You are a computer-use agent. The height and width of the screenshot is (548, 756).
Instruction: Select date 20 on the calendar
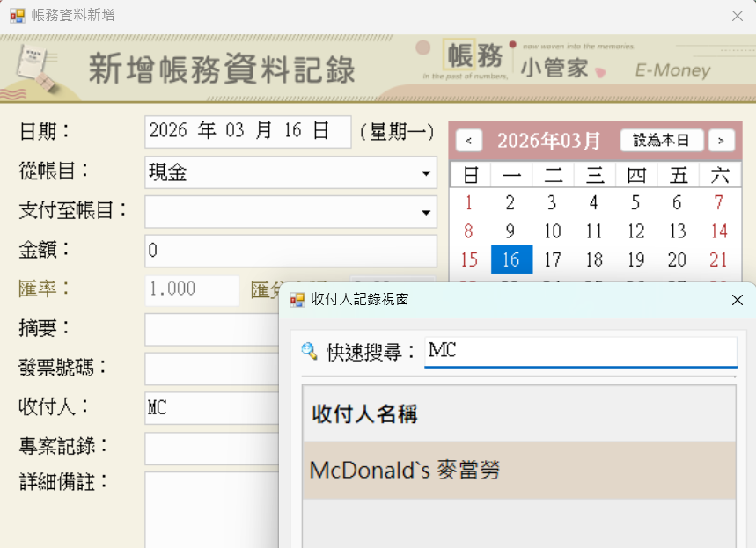(x=678, y=261)
